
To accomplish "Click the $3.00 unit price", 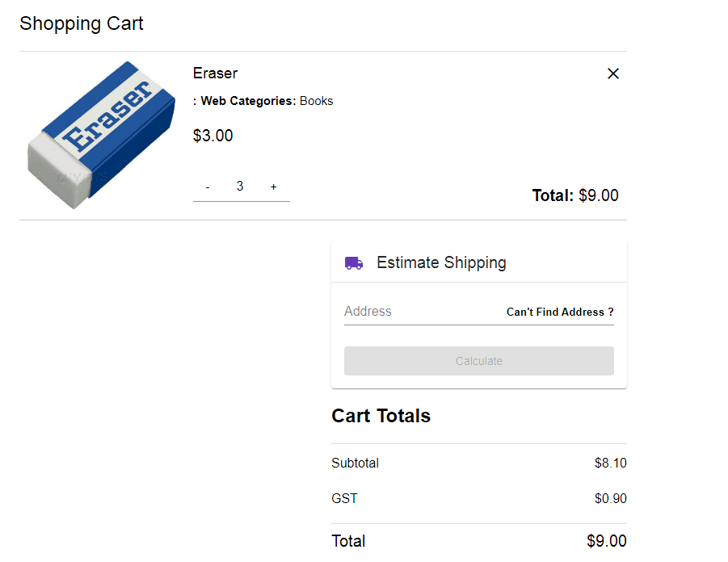I will pyautogui.click(x=213, y=136).
